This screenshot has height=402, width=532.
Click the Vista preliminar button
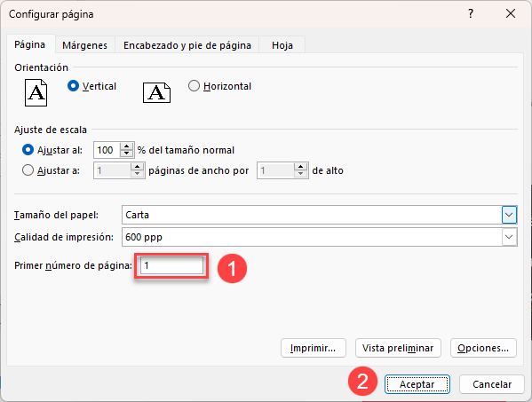click(x=398, y=348)
